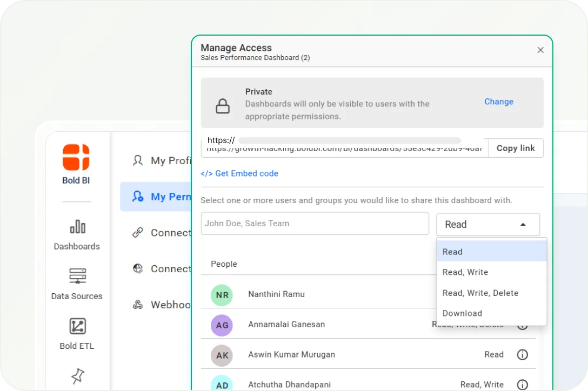Open Dashboards from the sidebar
Screen dimensions: 588x391
(77, 226)
